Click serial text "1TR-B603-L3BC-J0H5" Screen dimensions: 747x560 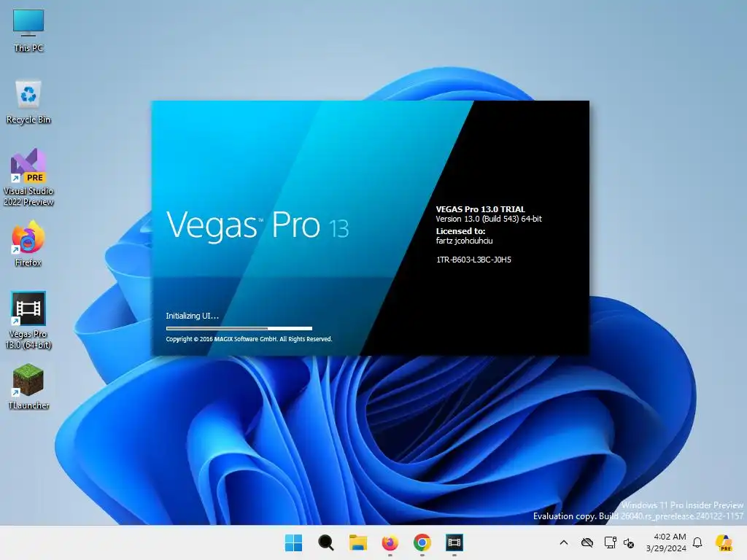[473, 260]
